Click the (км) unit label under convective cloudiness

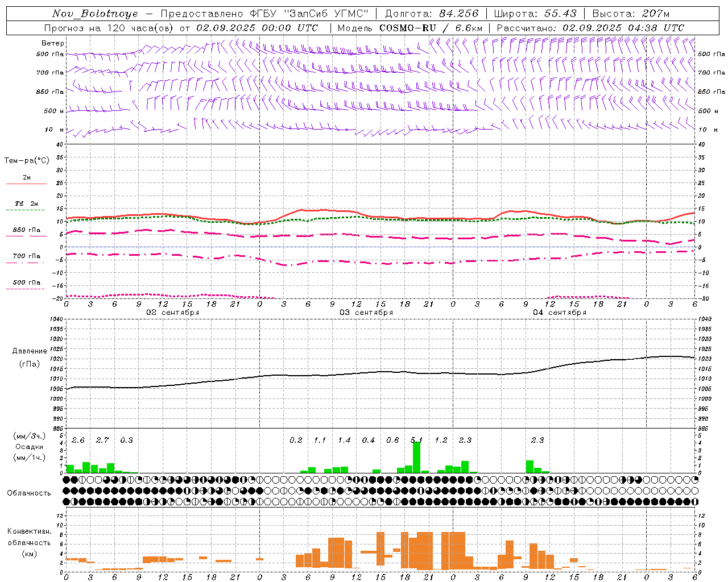pos(30,554)
